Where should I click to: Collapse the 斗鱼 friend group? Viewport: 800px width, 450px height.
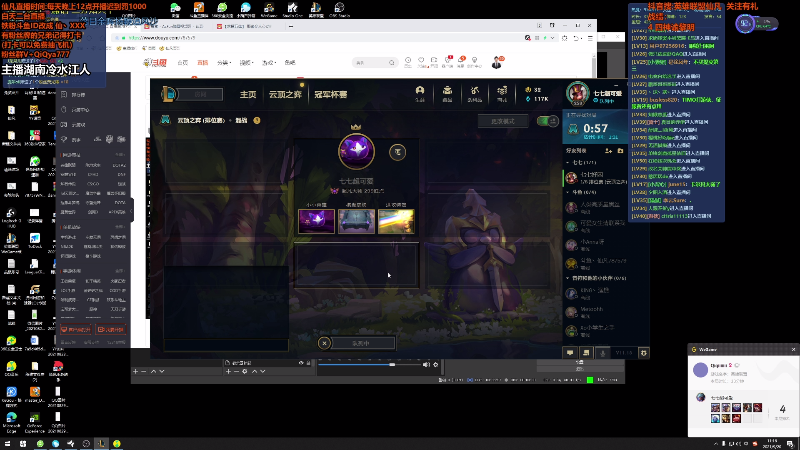568,192
